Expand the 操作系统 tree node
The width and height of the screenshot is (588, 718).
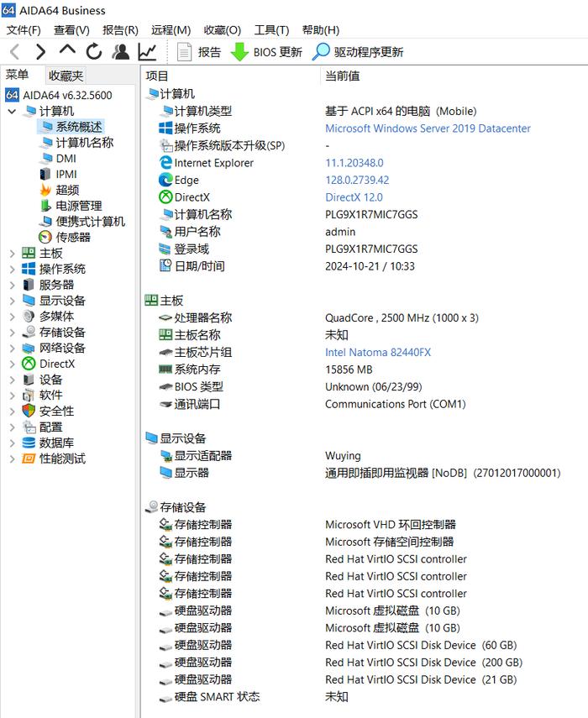[x=13, y=269]
